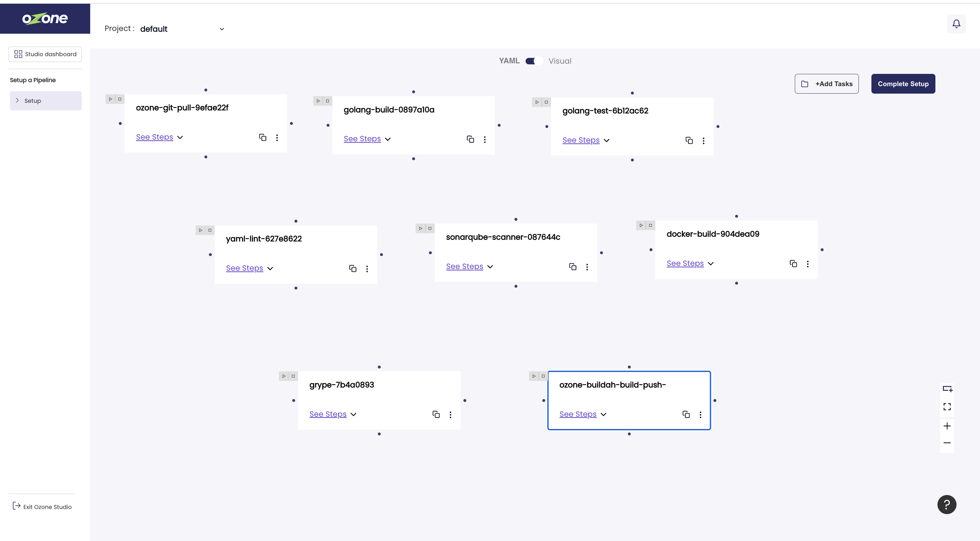Exit Ozone Studio
This screenshot has width=980, height=541.
pos(42,506)
